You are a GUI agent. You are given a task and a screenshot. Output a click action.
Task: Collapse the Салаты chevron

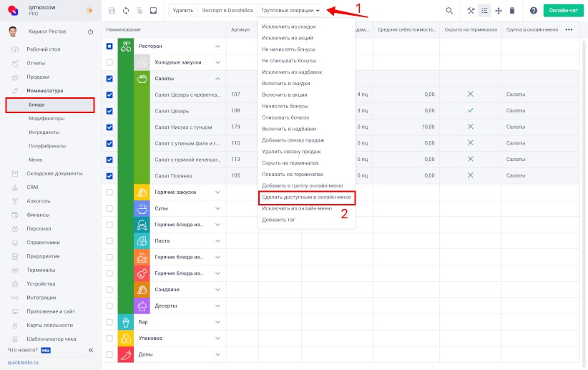(x=217, y=79)
